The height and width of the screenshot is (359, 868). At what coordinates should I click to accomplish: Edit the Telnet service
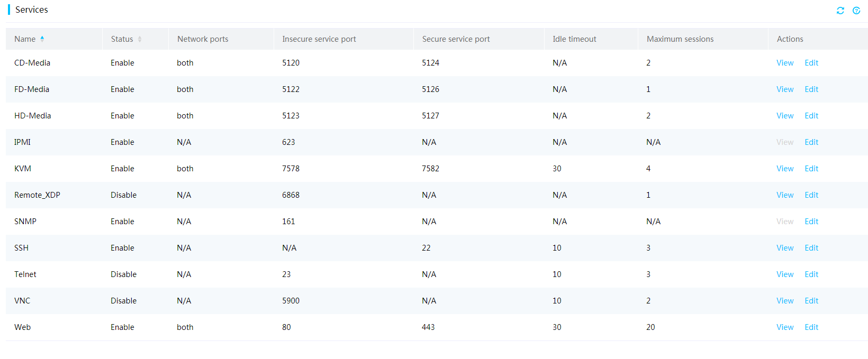pyautogui.click(x=811, y=274)
